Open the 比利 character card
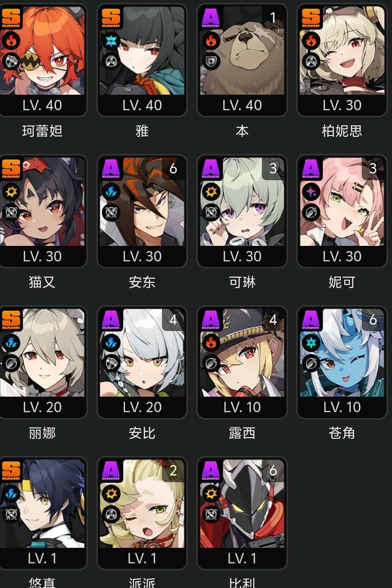 tap(242, 513)
